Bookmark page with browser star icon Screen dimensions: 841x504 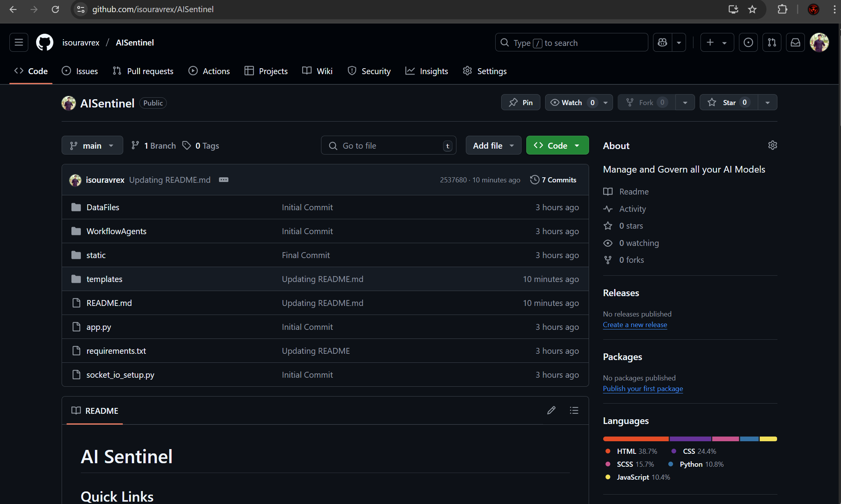[752, 9]
